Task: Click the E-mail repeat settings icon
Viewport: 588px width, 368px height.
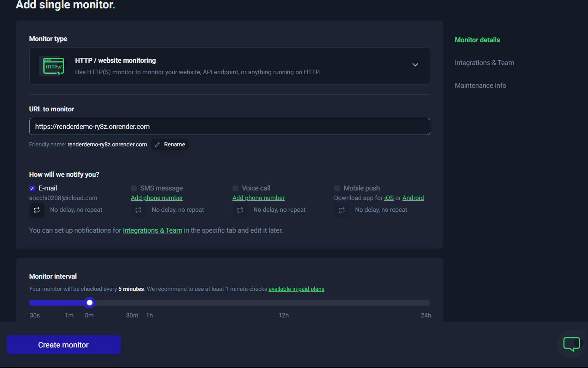Action: pos(37,210)
